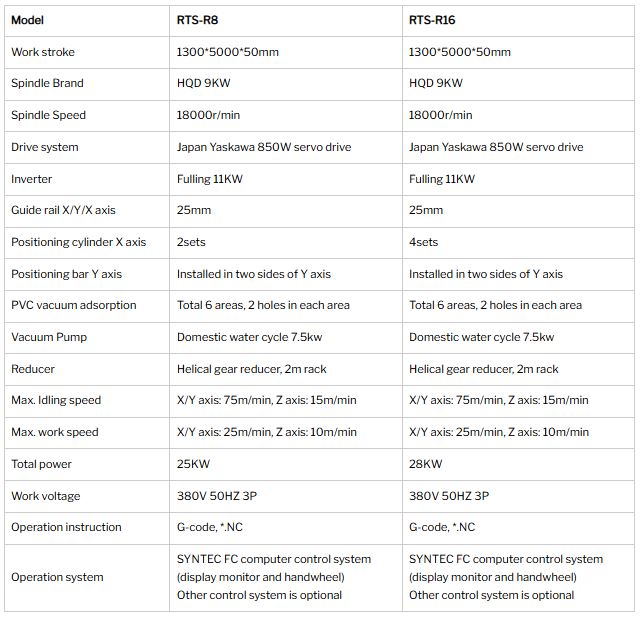The width and height of the screenshot is (640, 620).
Task: Select the Positioning bar Y axis label
Action: pyautogui.click(x=67, y=274)
